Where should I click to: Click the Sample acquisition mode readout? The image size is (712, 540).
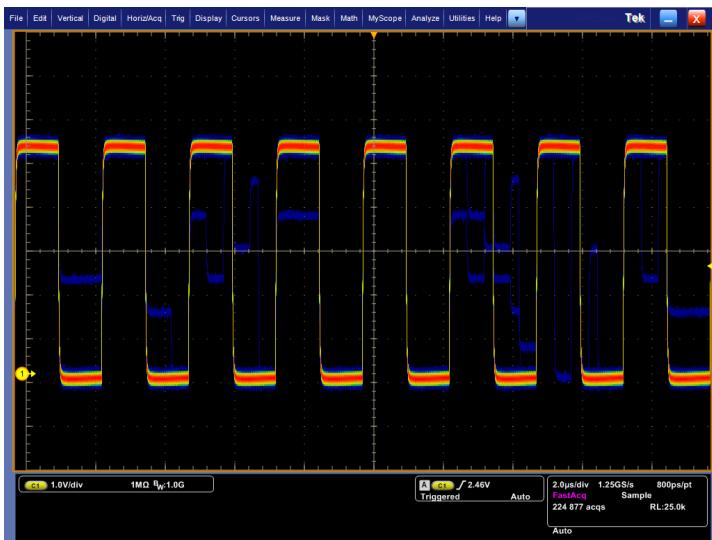(636, 495)
